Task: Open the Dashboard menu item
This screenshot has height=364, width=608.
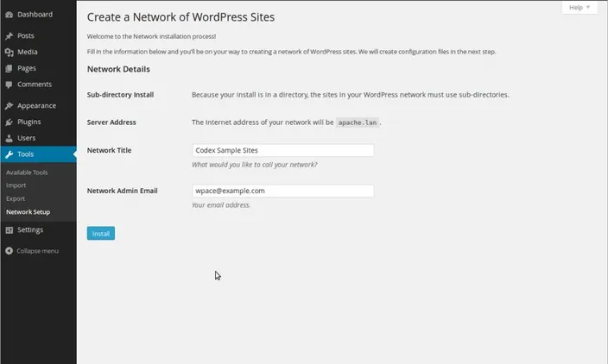Action: click(35, 15)
